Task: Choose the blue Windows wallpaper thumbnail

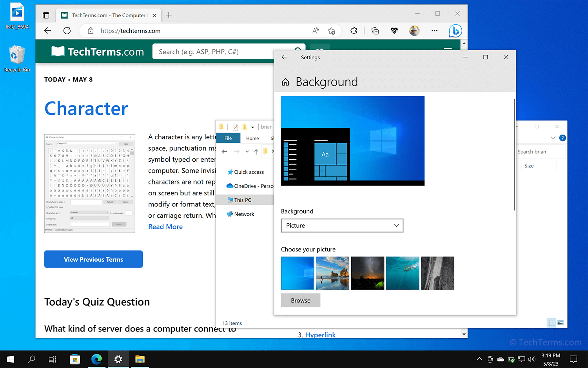Action: pos(298,273)
